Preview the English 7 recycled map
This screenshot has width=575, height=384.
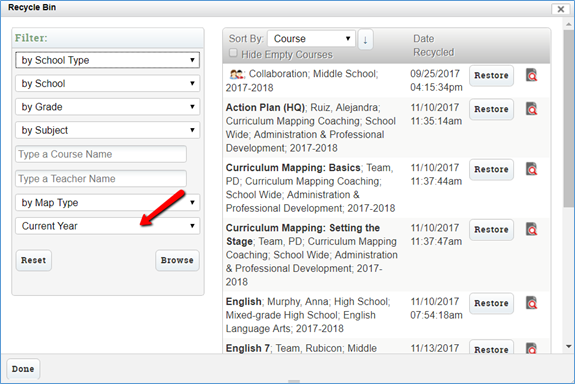(531, 348)
